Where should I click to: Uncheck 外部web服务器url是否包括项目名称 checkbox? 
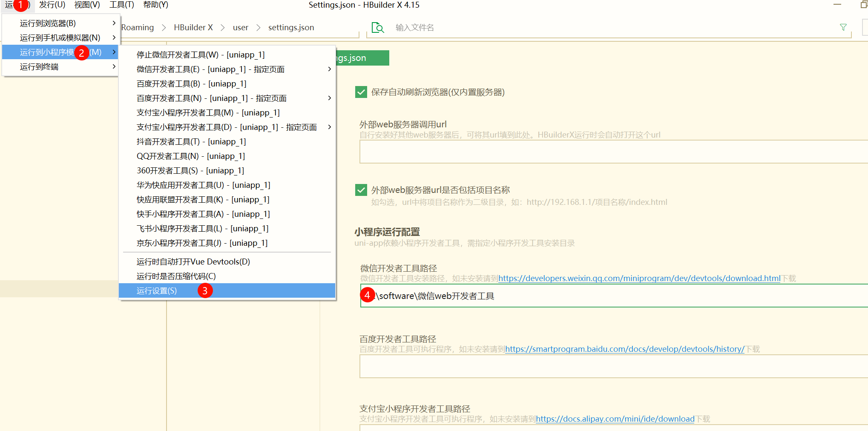(x=361, y=190)
